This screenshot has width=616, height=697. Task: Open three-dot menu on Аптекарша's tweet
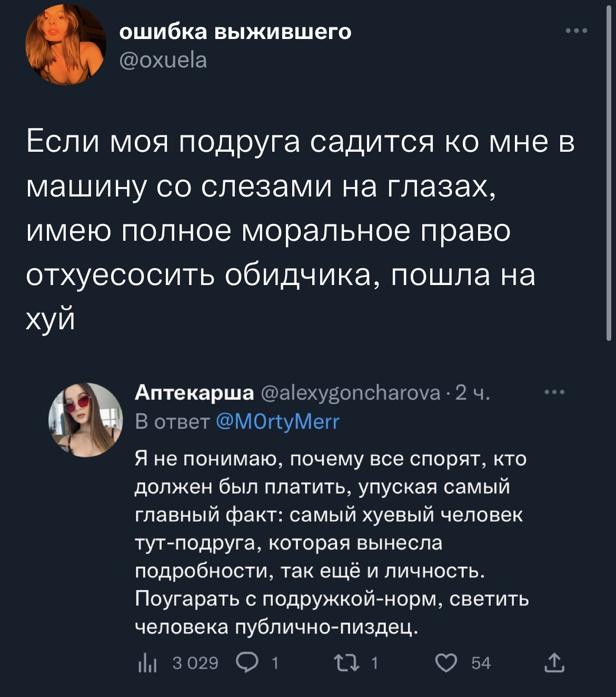pos(554,392)
